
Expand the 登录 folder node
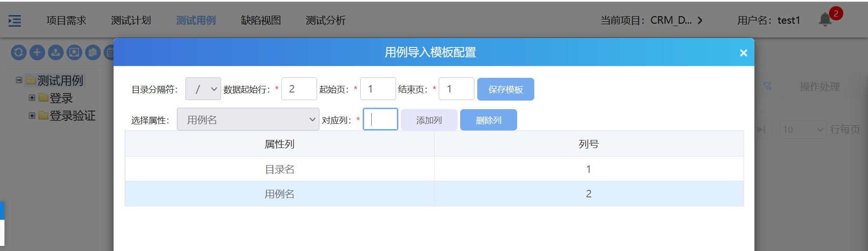[x=32, y=98]
